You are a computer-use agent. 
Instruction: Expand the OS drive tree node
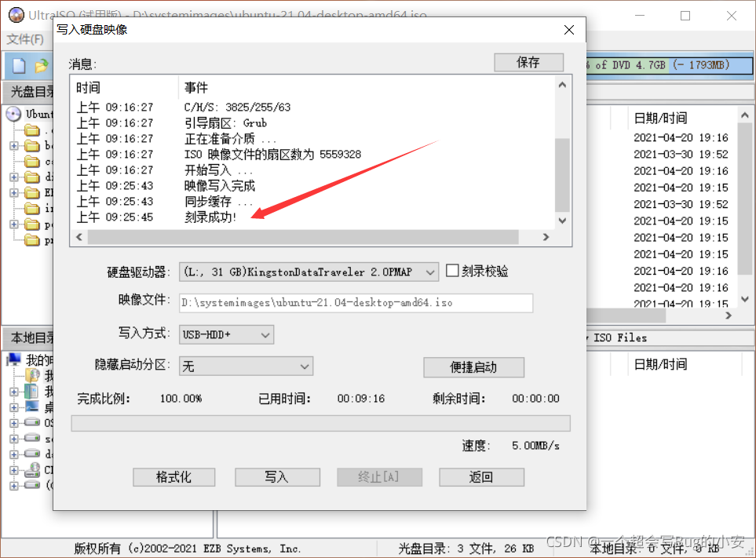[x=14, y=423]
